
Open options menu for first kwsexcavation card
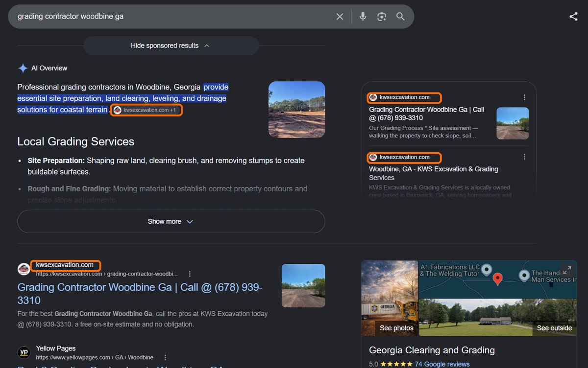524,97
